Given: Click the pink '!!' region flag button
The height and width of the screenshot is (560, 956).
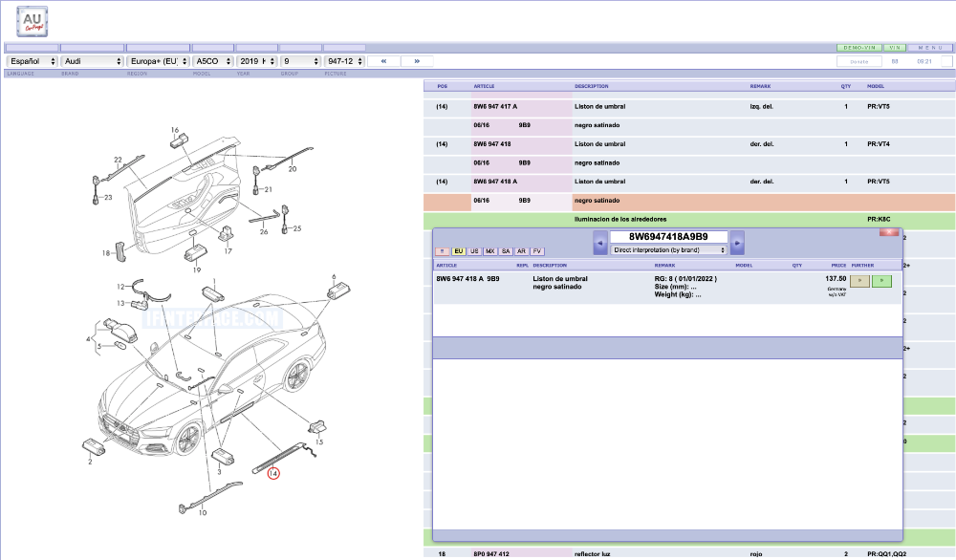Looking at the screenshot, I should (x=442, y=251).
